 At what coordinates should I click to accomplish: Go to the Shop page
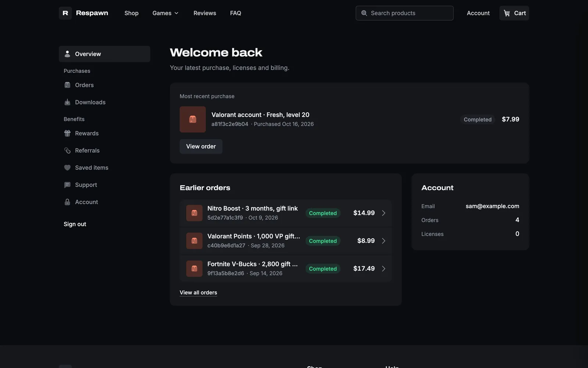pos(132,13)
